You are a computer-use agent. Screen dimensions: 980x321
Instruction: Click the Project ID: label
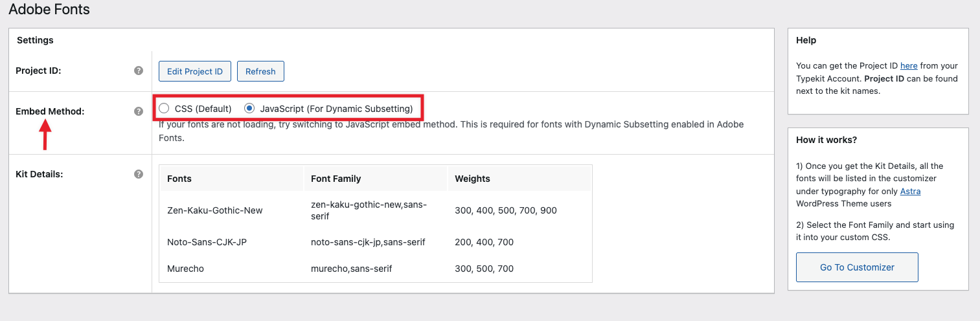point(38,71)
